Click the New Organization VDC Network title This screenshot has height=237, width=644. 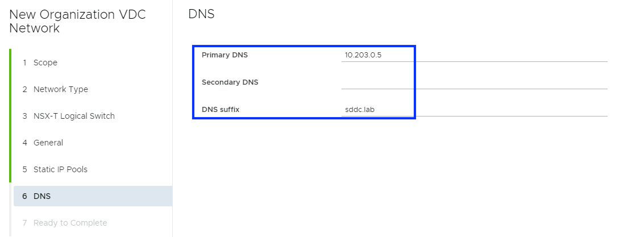(77, 22)
